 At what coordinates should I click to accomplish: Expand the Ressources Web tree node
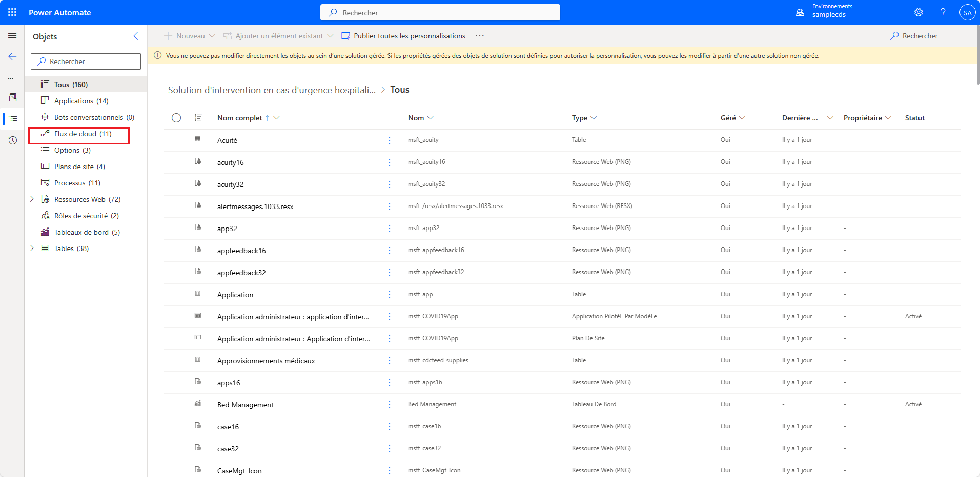point(32,199)
